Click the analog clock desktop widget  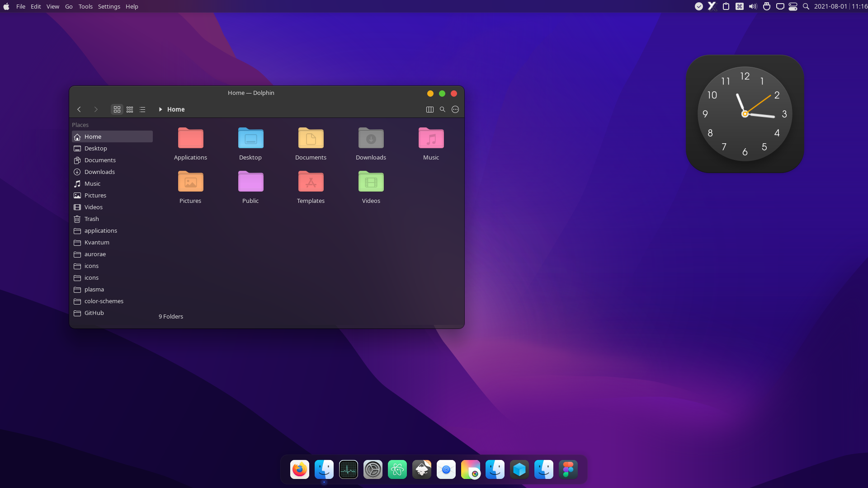[x=745, y=114]
